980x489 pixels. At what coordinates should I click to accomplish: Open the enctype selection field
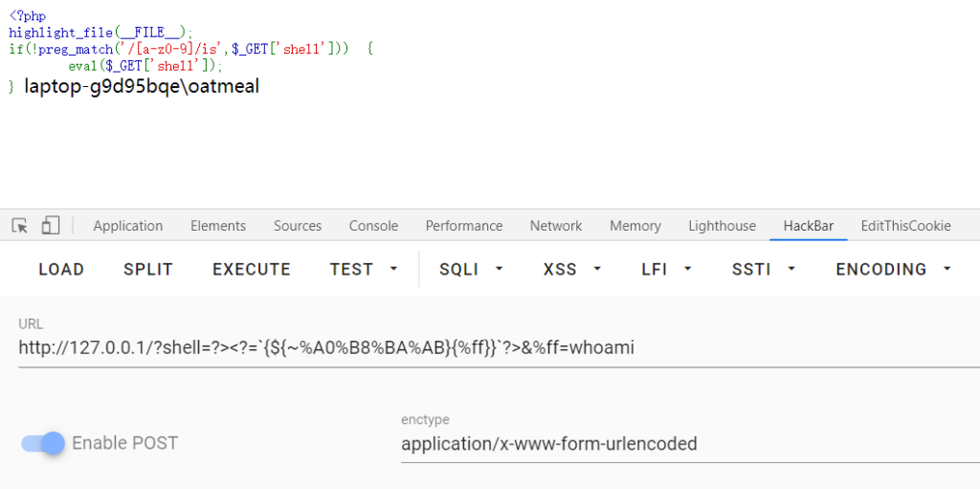691,444
